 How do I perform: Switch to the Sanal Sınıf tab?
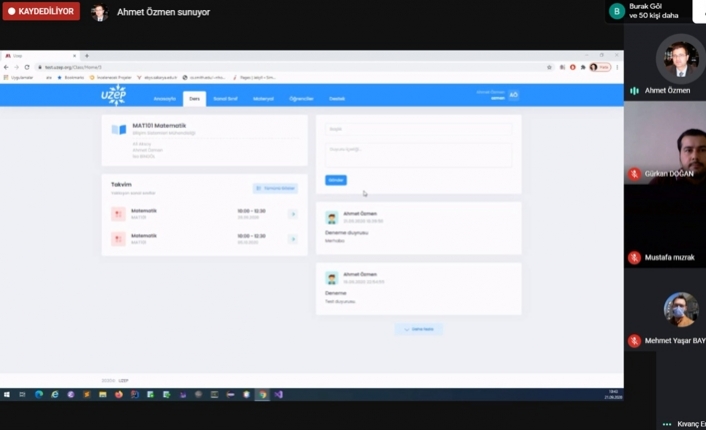click(x=225, y=99)
